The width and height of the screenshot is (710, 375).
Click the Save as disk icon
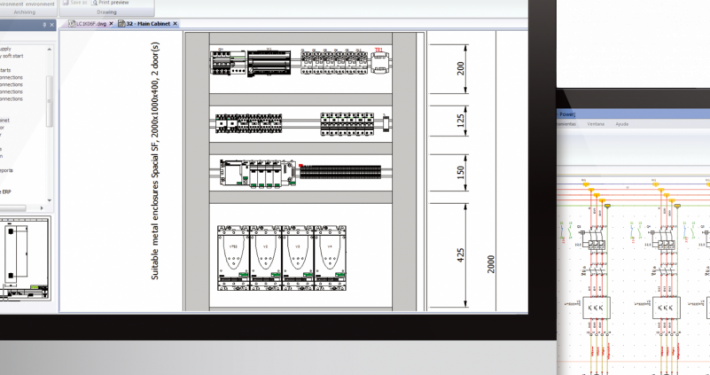click(66, 2)
